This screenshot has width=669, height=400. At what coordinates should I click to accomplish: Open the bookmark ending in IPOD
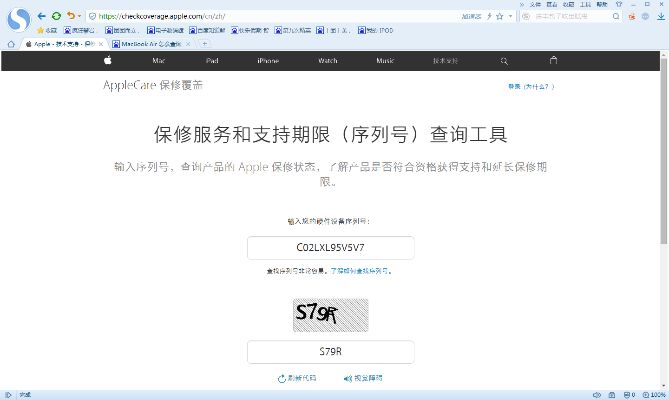pyautogui.click(x=375, y=30)
